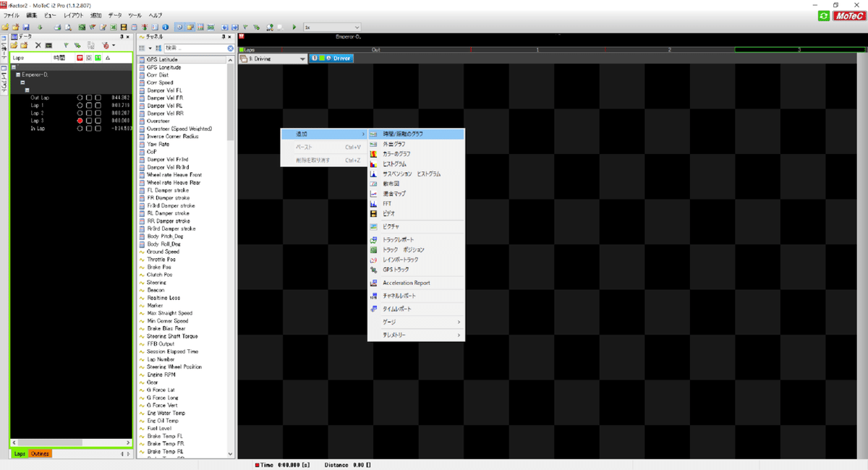Screen dimensions: 868x470
Task: Click the red Lap 3 main-lap indicator
Action: pyautogui.click(x=80, y=121)
